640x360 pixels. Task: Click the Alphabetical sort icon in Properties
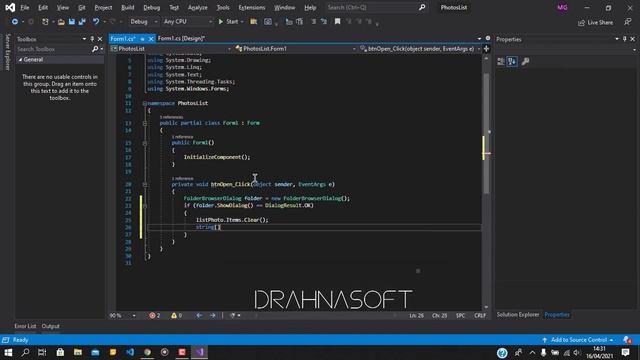(x=512, y=62)
